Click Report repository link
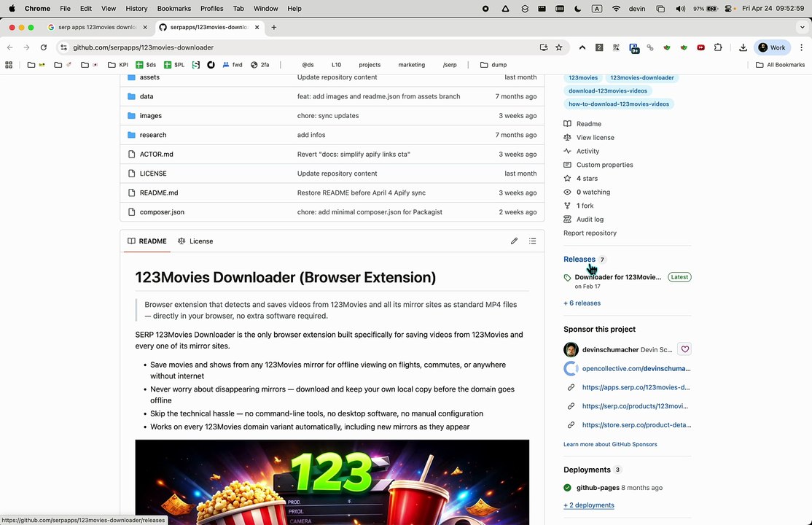 [590, 233]
